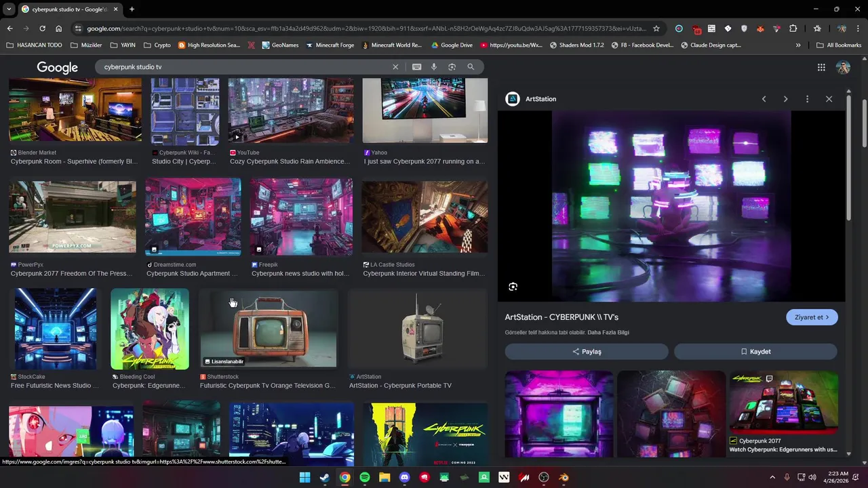Bookmark this page with the star icon
The height and width of the screenshot is (488, 868).
[656, 28]
